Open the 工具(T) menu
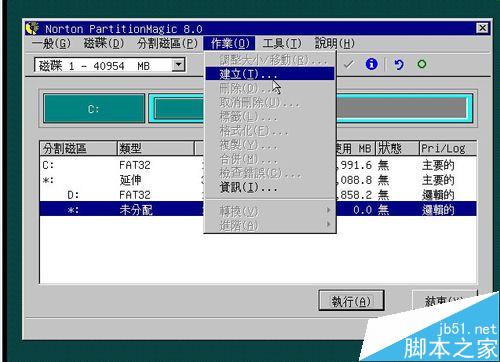Screen dimensions: 500x362 [x=282, y=43]
